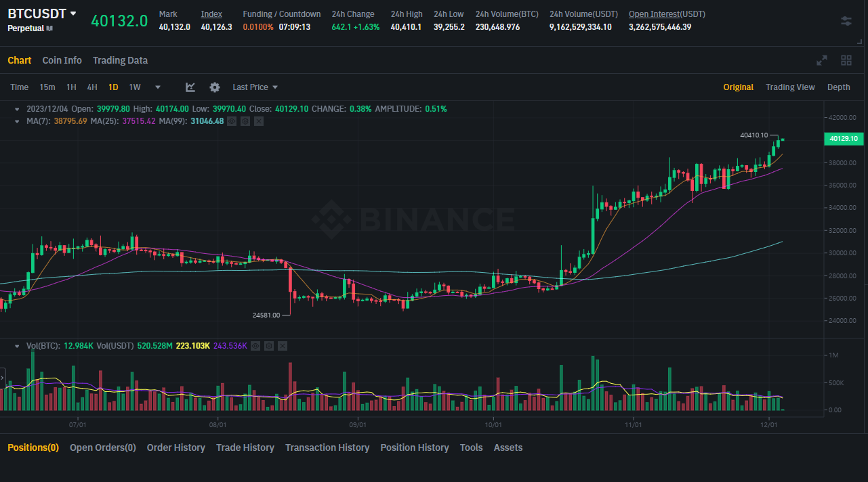This screenshot has width=868, height=482.
Task: Switch chart interval to 4H
Action: pyautogui.click(x=92, y=87)
